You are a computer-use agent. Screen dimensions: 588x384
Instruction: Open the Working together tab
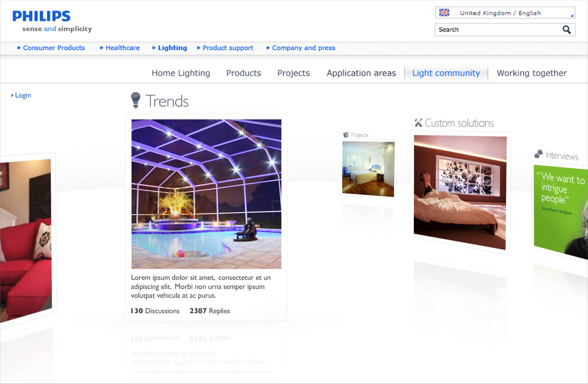[532, 73]
